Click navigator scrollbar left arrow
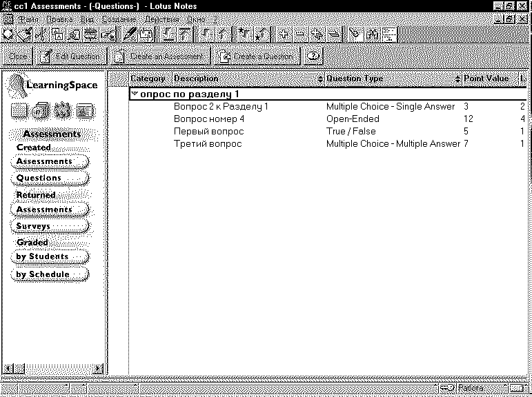The width and height of the screenshot is (532, 397). (x=8, y=369)
